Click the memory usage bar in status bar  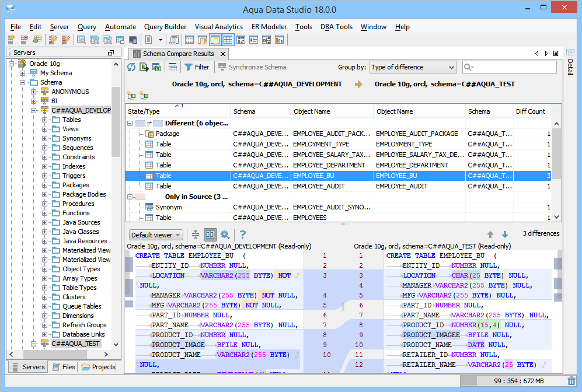click(513, 381)
